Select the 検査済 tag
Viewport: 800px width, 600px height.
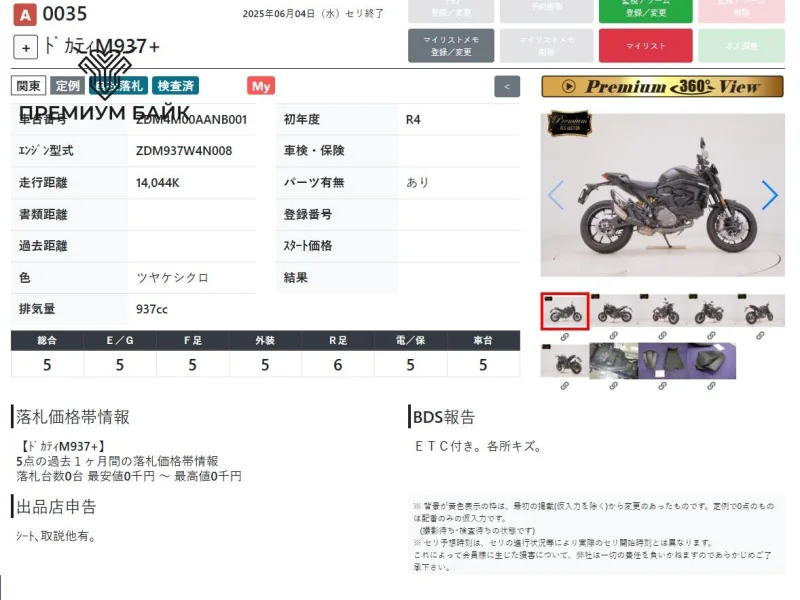click(x=176, y=86)
